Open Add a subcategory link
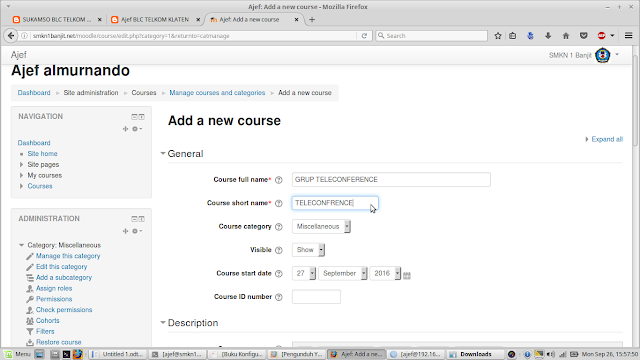Screen dimensions: 640x360 (x=64, y=278)
